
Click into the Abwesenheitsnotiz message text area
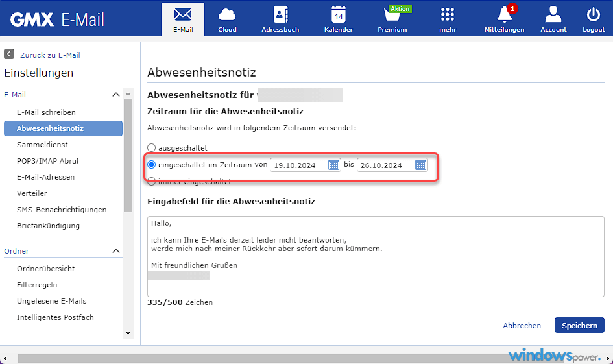tap(376, 256)
